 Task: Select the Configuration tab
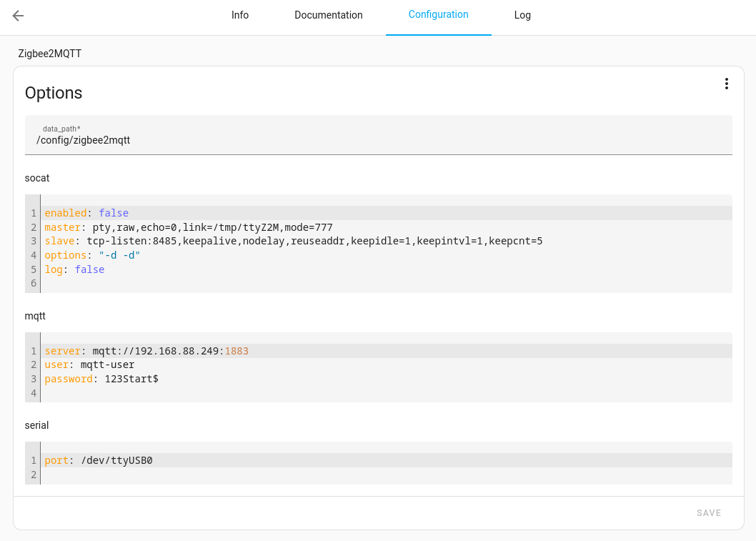coord(438,15)
